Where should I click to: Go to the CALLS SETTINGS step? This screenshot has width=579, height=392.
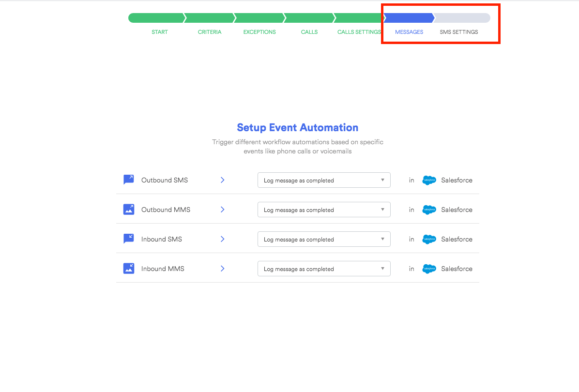click(359, 32)
